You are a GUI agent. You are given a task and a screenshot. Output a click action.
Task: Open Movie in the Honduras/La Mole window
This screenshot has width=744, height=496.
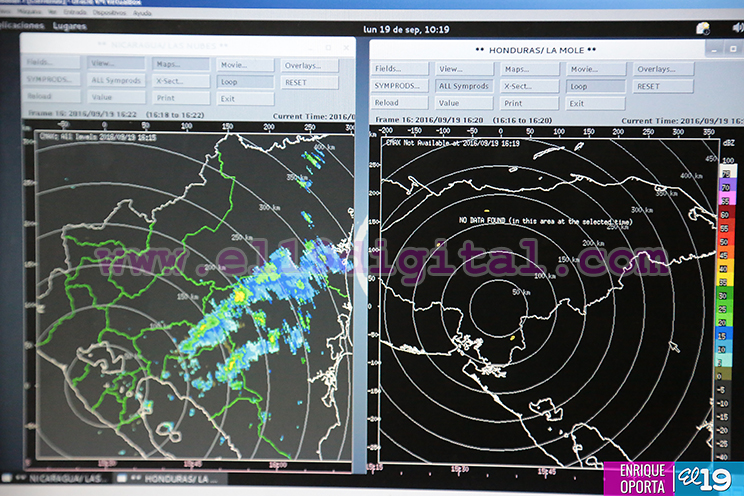tap(596, 69)
